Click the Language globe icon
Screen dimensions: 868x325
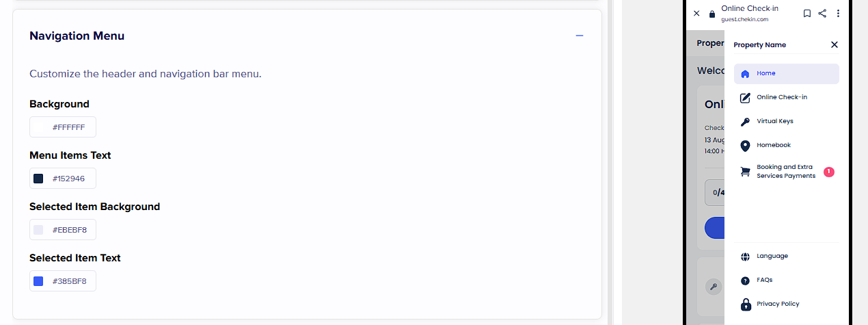click(745, 257)
